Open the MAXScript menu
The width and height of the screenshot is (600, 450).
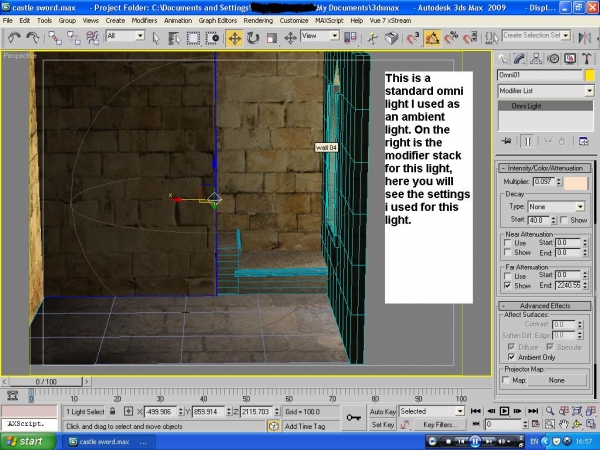pyautogui.click(x=329, y=21)
